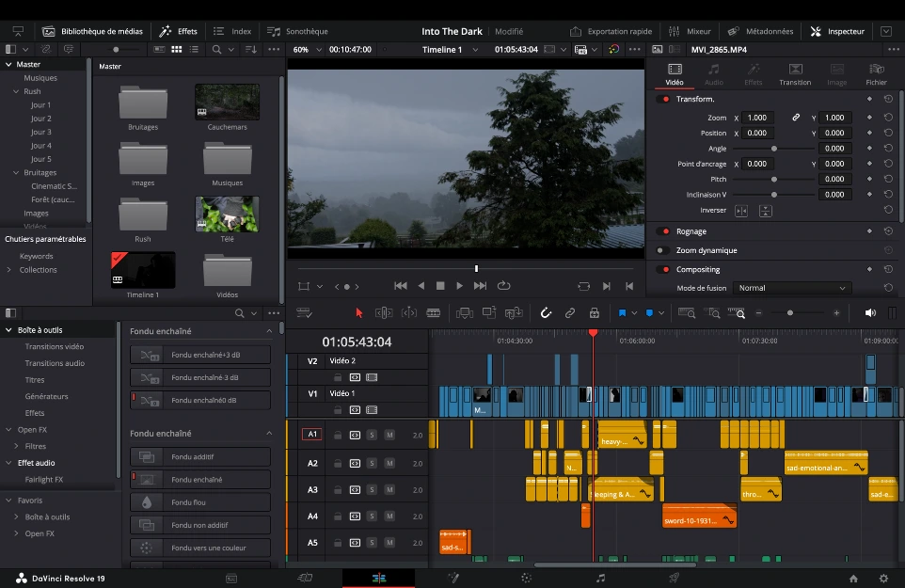The image size is (905, 588).
Task: Click the Angle slider handle
Action: (774, 149)
